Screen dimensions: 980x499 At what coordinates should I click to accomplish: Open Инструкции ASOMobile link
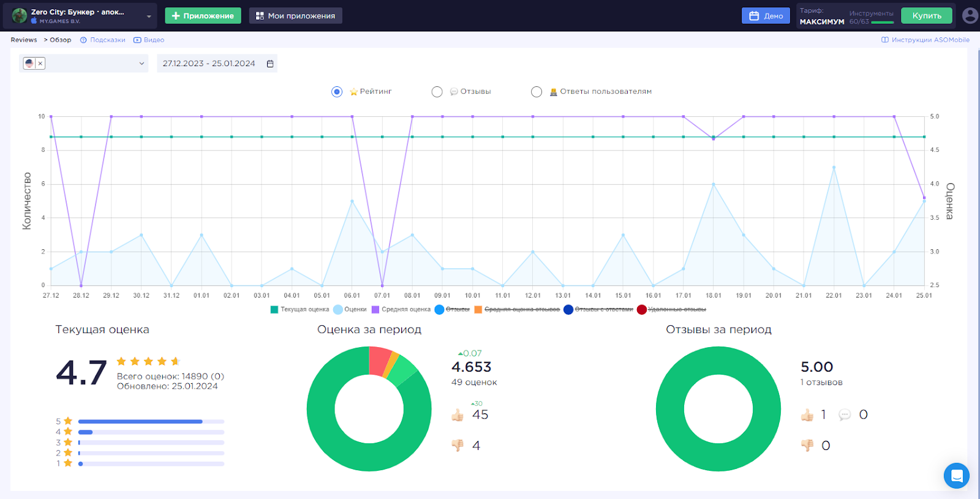pyautogui.click(x=925, y=40)
